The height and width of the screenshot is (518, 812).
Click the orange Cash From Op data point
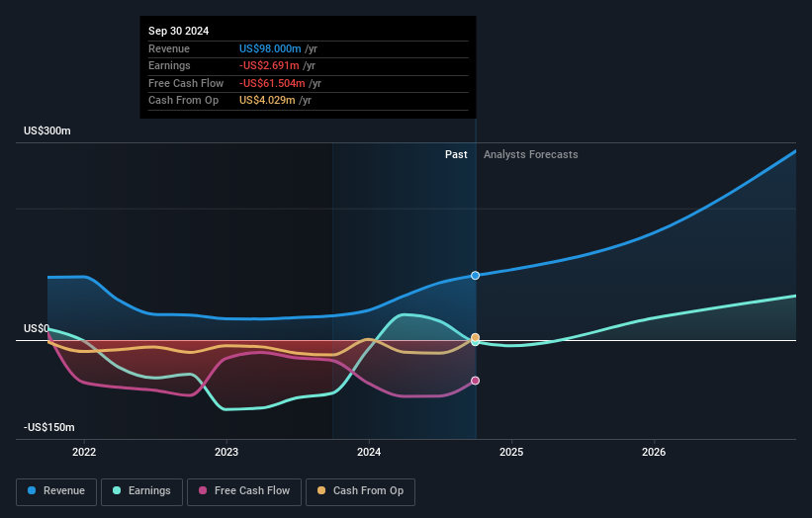pyautogui.click(x=475, y=337)
